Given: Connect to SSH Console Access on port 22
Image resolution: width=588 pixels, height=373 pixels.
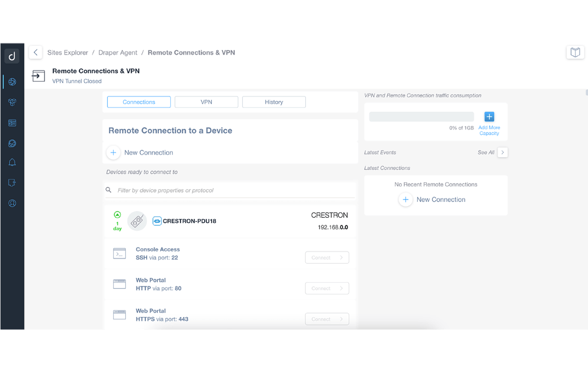Looking at the screenshot, I should point(327,257).
